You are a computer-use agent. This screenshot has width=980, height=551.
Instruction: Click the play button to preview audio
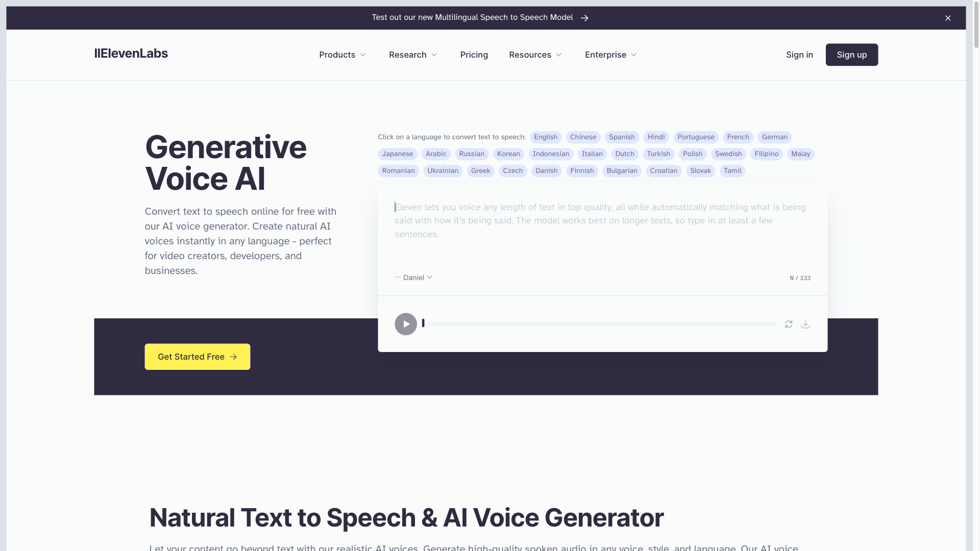click(406, 323)
